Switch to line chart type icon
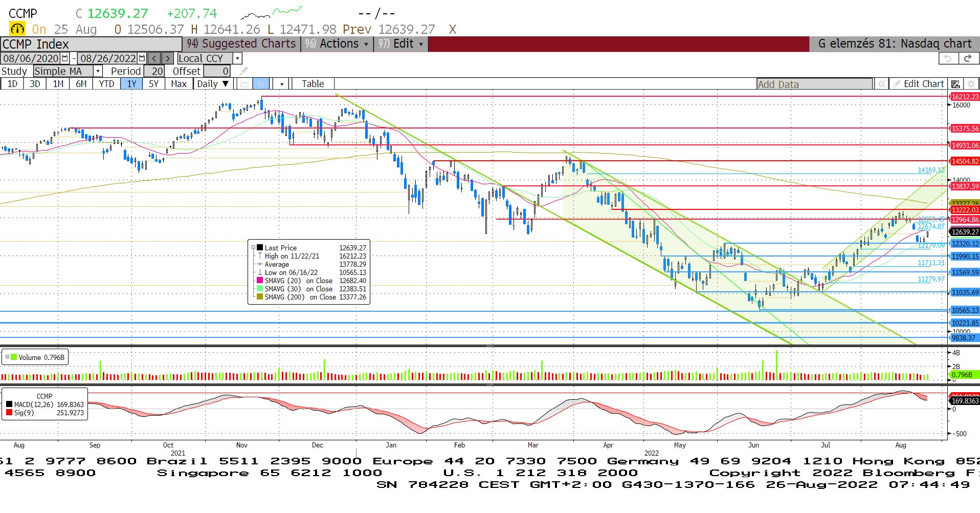The width and height of the screenshot is (980, 513). pos(245,83)
